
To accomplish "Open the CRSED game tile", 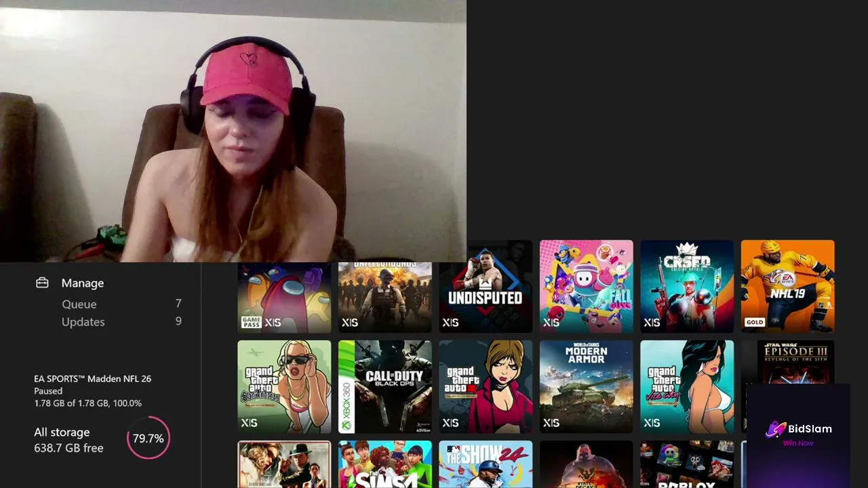I will pos(687,286).
